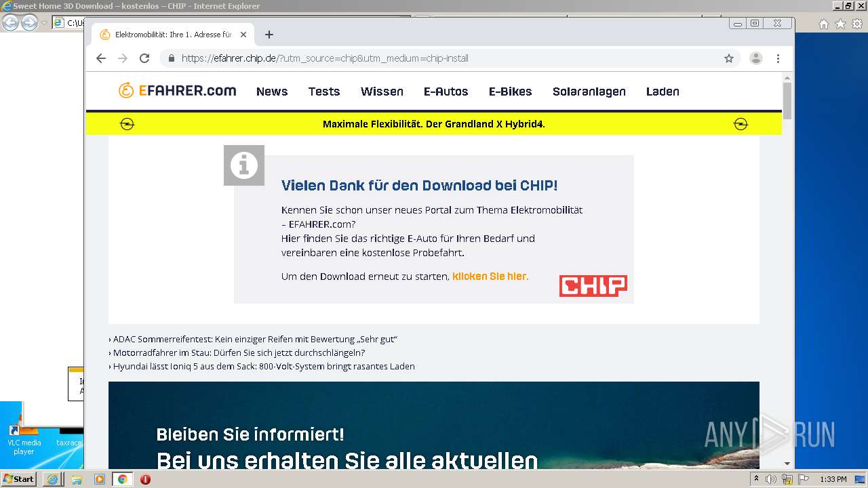The height and width of the screenshot is (488, 868).
Task: Close the Elektromobilität tab
Action: [x=243, y=35]
